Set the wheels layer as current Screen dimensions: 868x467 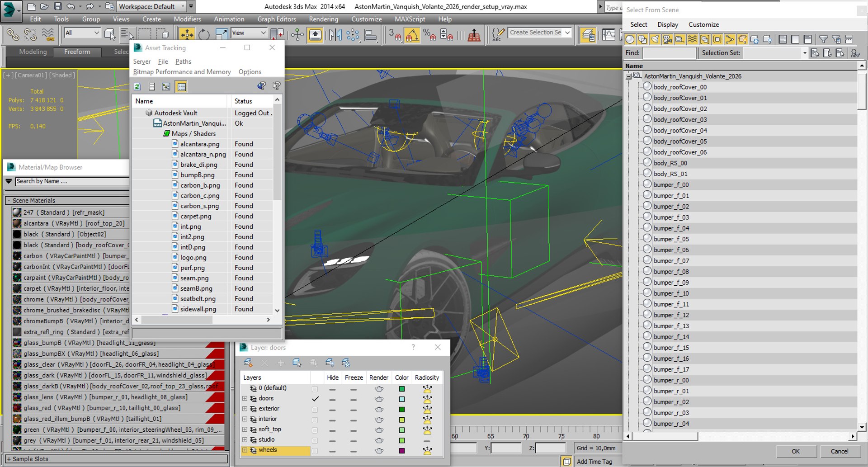(x=315, y=451)
